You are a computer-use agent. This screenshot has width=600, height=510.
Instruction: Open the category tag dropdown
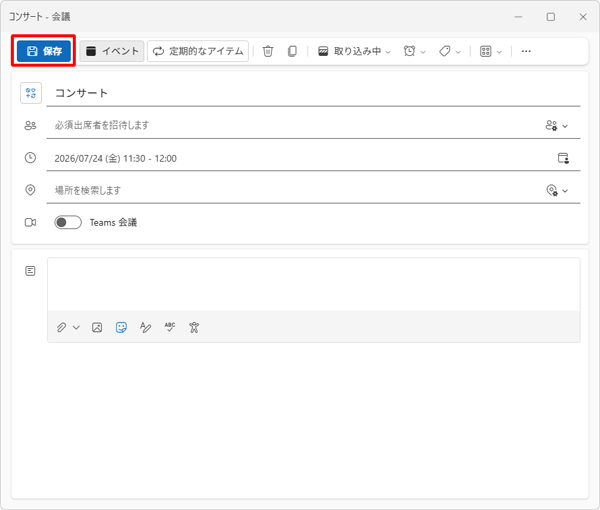click(450, 51)
